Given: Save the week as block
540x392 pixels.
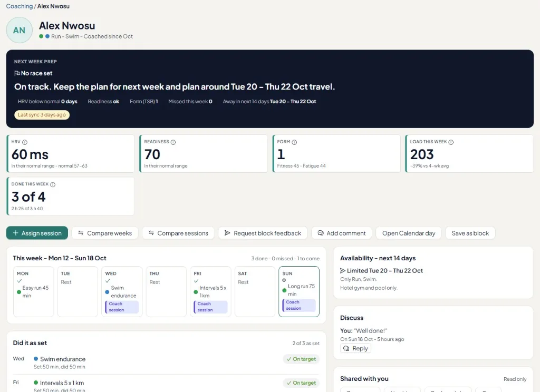Looking at the screenshot, I should 470,233.
